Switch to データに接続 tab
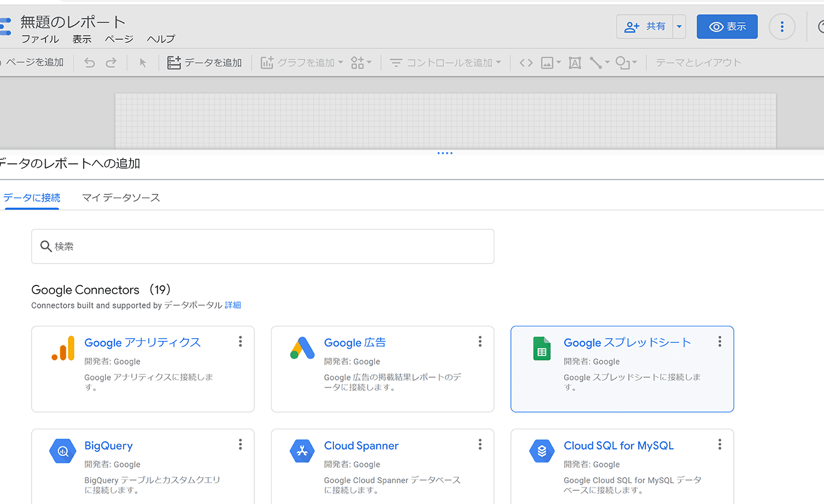This screenshot has width=824, height=504. [x=31, y=198]
